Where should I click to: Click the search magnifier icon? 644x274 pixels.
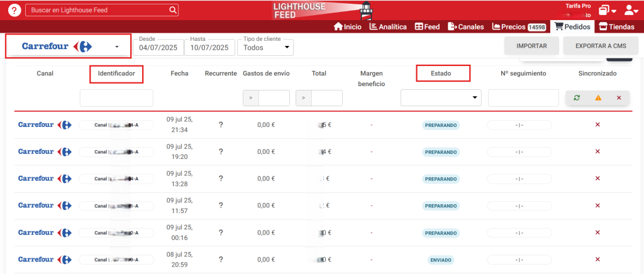174,10
